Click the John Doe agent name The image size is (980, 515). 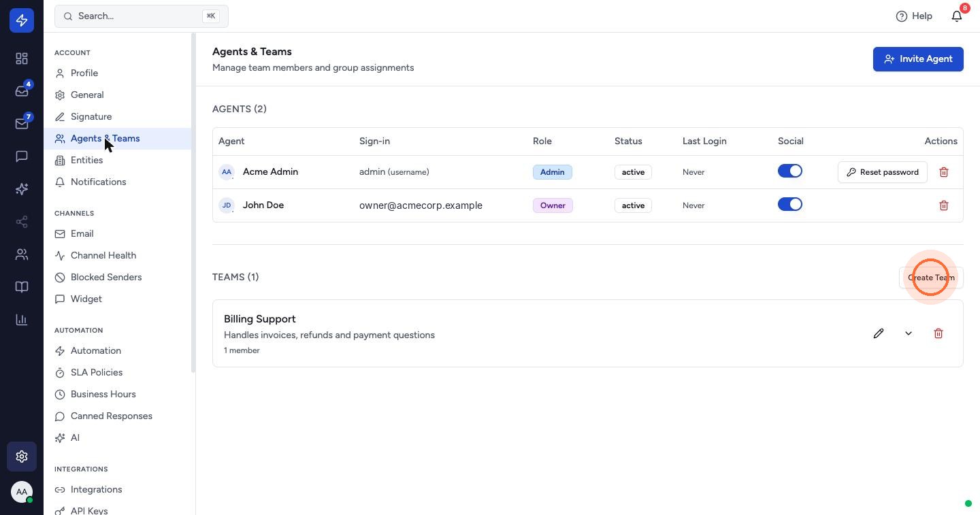pos(263,205)
